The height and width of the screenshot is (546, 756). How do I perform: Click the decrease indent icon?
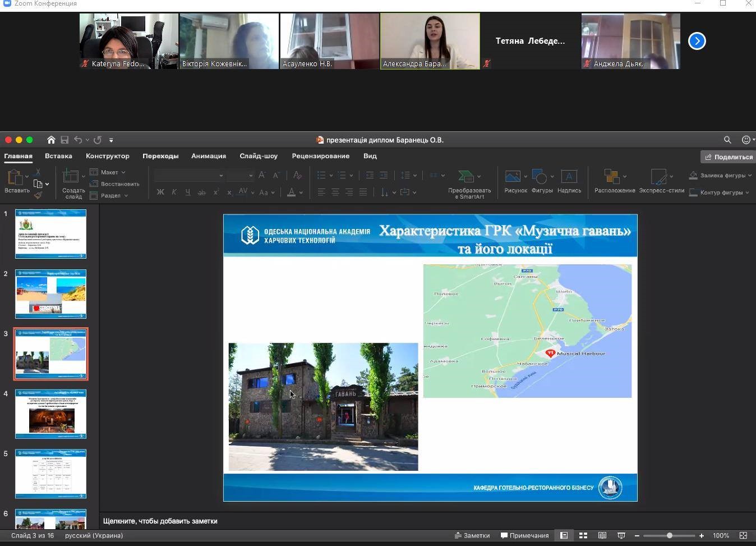(370, 175)
